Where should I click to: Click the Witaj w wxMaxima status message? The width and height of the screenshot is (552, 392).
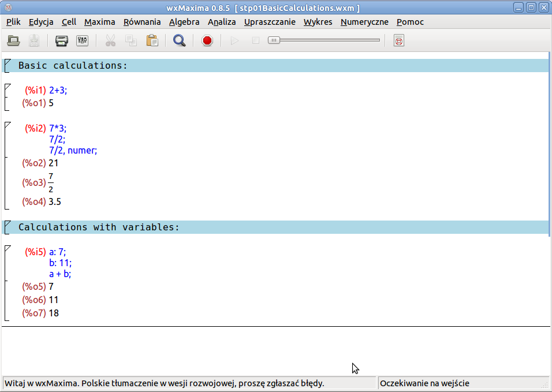165,383
